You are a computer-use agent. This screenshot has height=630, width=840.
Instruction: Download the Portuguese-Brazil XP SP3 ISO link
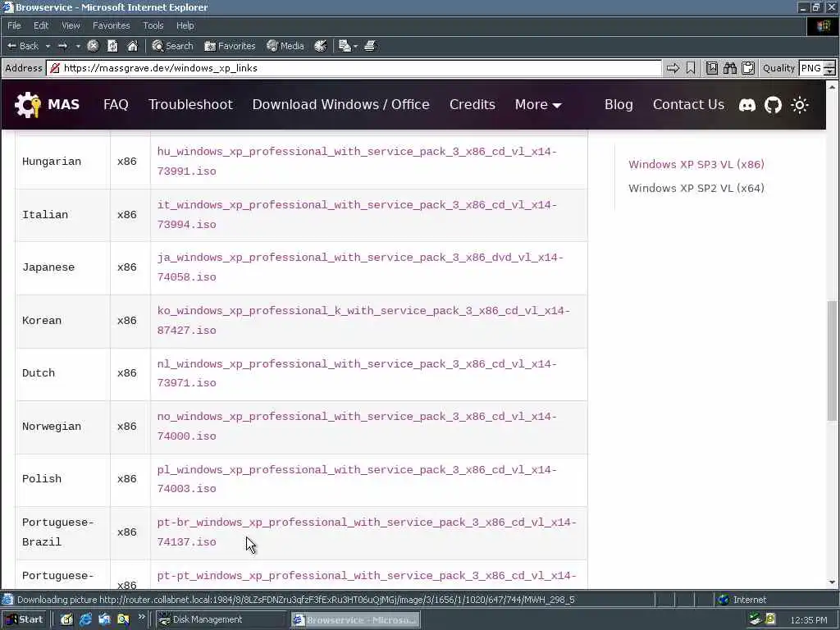[x=367, y=532]
